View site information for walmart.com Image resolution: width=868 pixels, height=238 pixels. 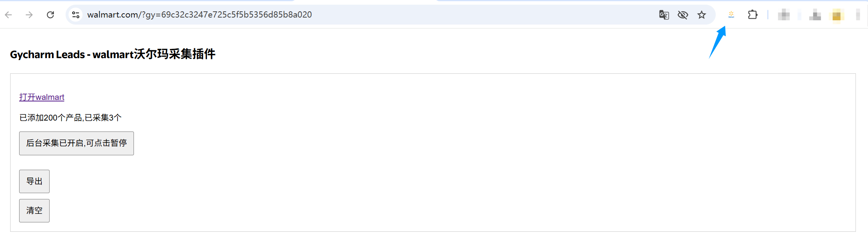point(76,15)
